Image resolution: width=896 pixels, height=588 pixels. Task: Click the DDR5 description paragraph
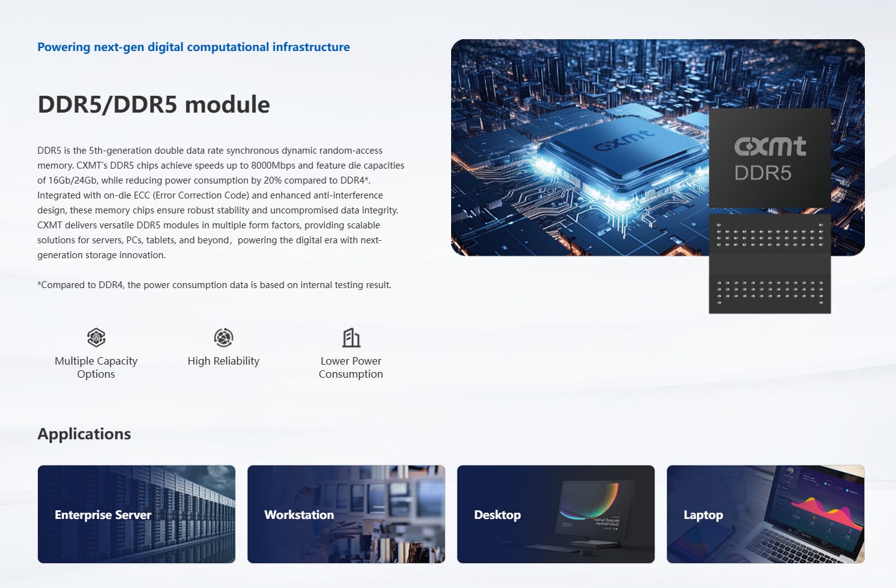tap(221, 203)
